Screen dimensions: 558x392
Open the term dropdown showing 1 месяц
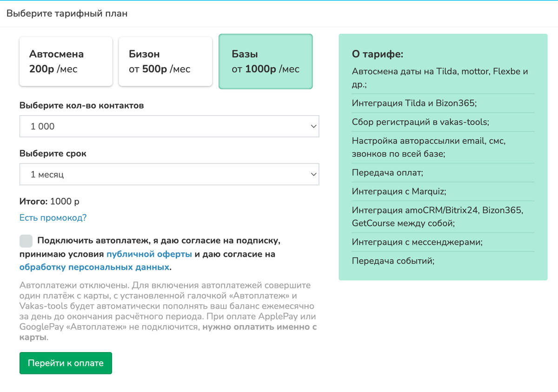pos(169,174)
